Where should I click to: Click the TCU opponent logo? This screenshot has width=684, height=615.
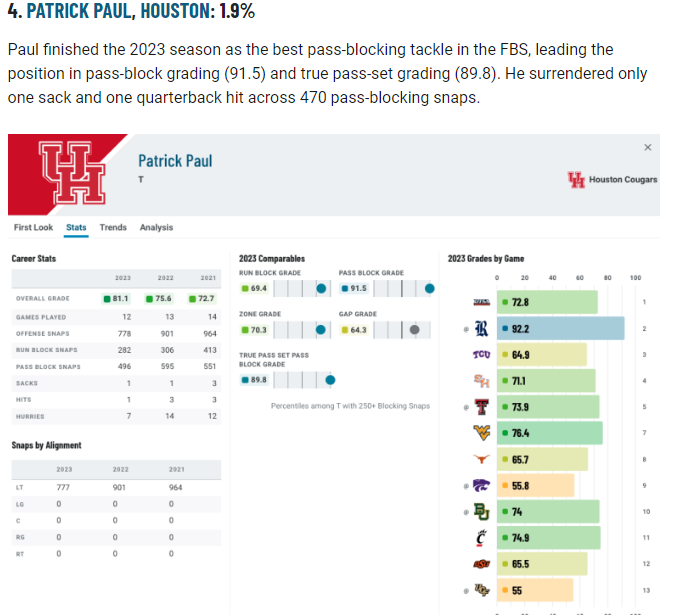click(481, 355)
